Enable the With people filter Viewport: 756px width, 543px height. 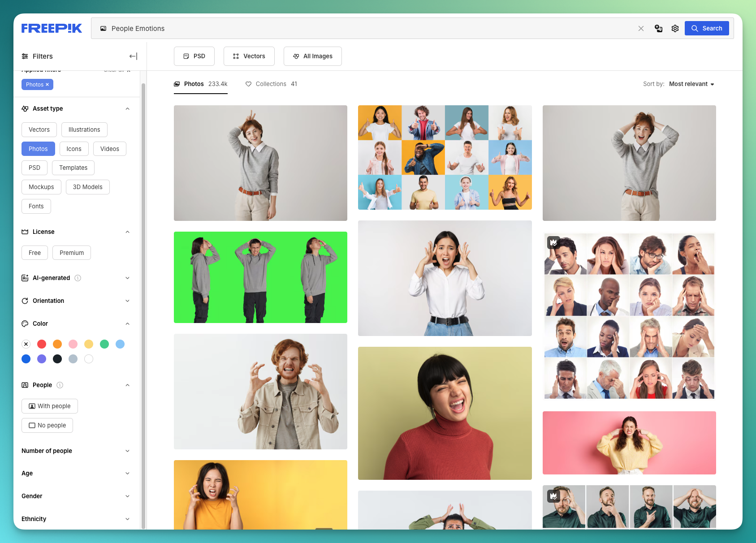tap(50, 406)
